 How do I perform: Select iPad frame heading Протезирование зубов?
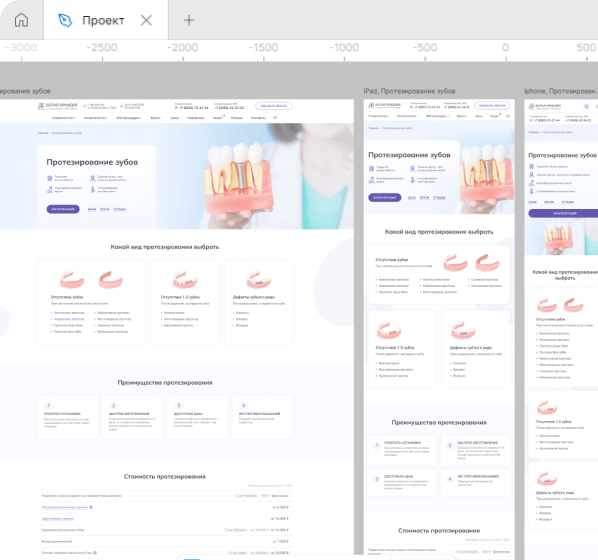(x=409, y=155)
